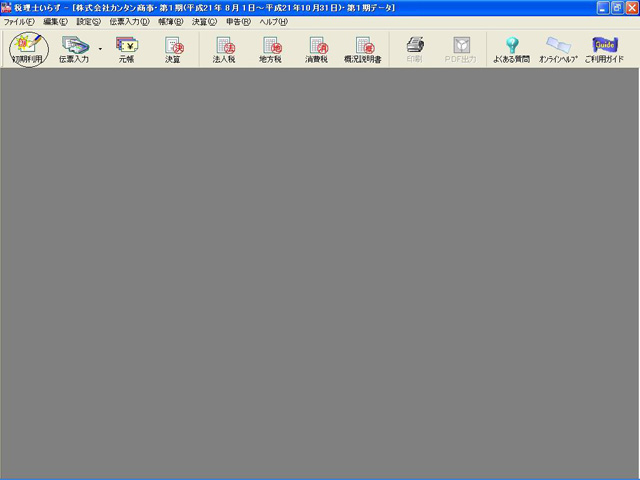Open よくある質問 FAQ lightbulb icon

(x=512, y=47)
